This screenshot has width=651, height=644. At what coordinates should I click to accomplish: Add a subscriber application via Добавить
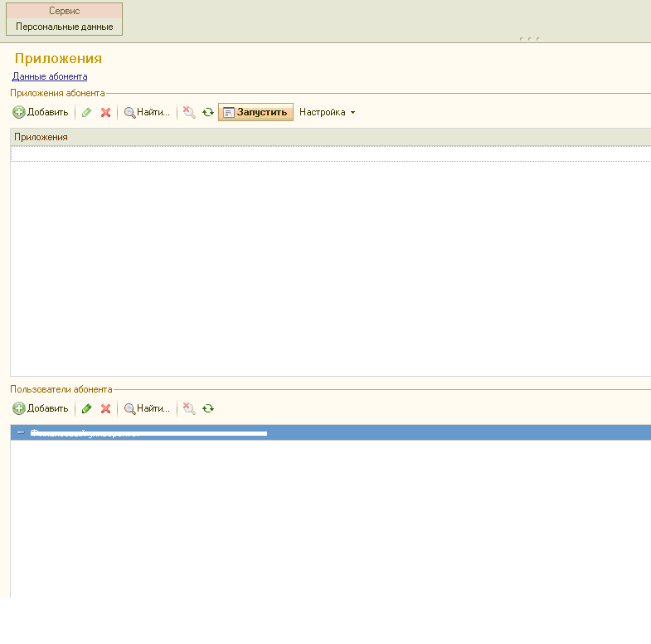pos(41,112)
